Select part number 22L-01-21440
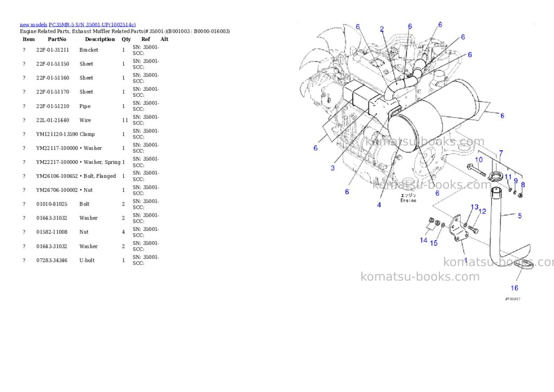 click(x=52, y=121)
